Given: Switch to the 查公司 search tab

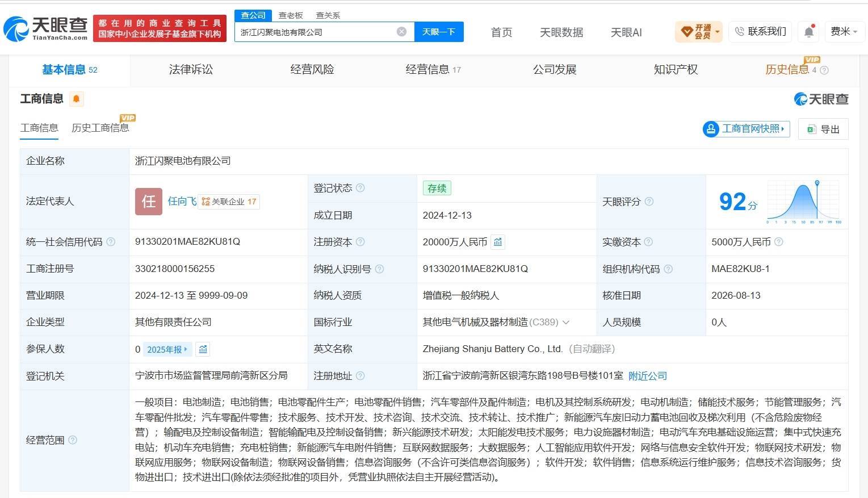Looking at the screenshot, I should tap(253, 15).
